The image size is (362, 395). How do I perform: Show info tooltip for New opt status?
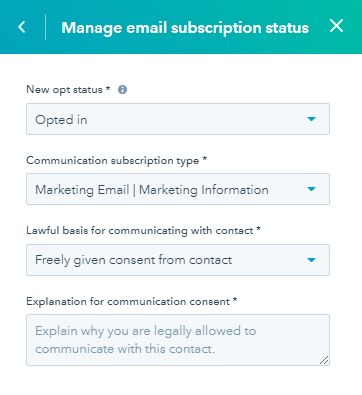pyautogui.click(x=122, y=90)
